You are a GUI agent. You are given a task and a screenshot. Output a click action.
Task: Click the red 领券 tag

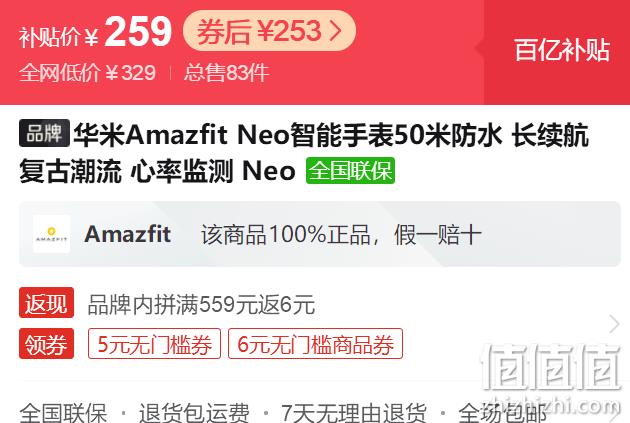click(46, 344)
